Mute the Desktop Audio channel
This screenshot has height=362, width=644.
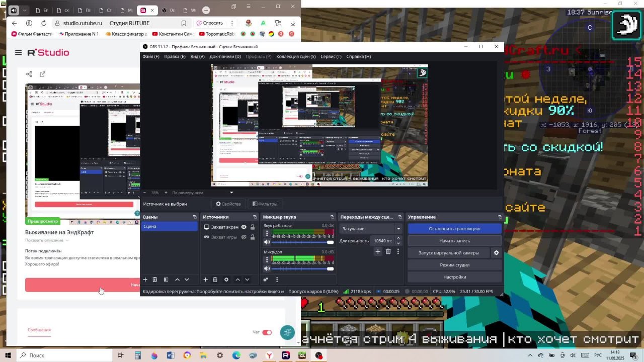coord(267,242)
